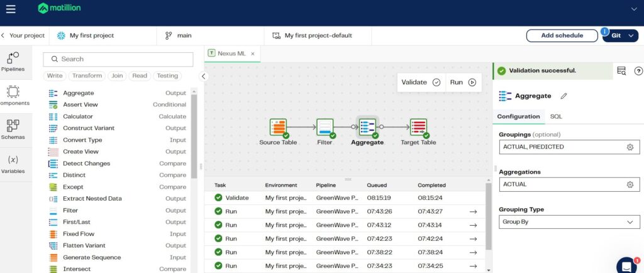644x273 pixels.
Task: Collapse the components side panel
Action: point(203,76)
